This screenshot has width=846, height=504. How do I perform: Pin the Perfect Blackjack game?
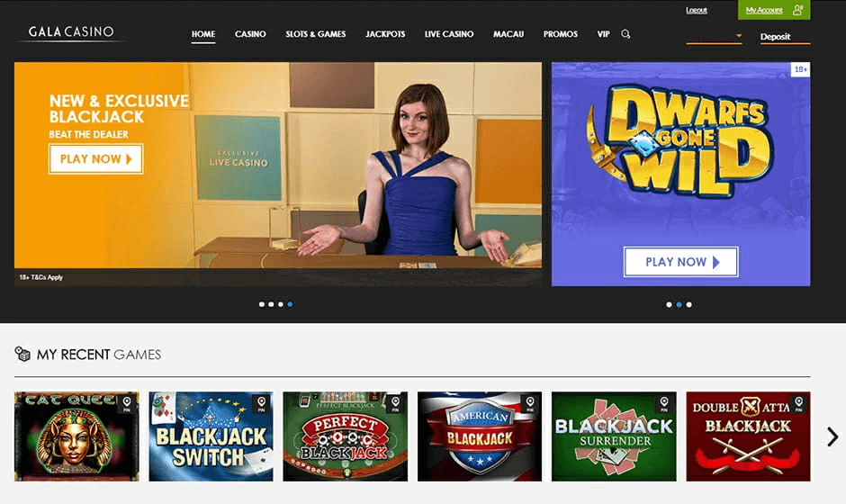pos(395,402)
